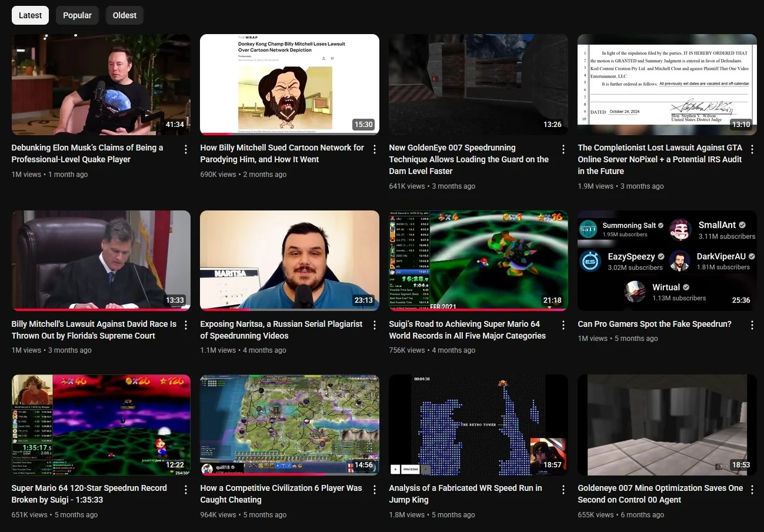Play the Cartoon Network parody thumbnail, 15:30
The width and height of the screenshot is (764, 532).
coord(289,85)
